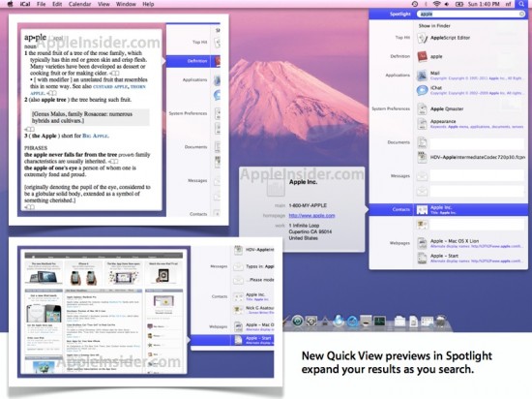Screen dimensions: 532x399
Task: Click the volume icon in menu bar
Action: (447, 4)
